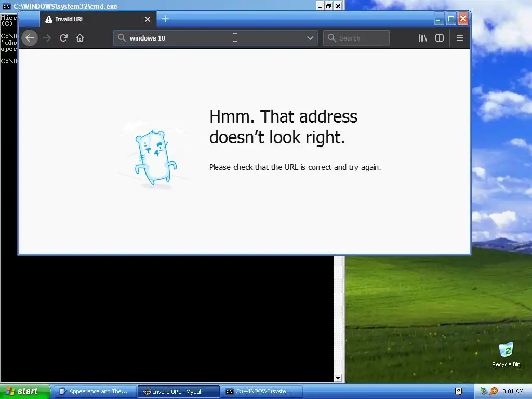Reload the current page

tap(63, 38)
